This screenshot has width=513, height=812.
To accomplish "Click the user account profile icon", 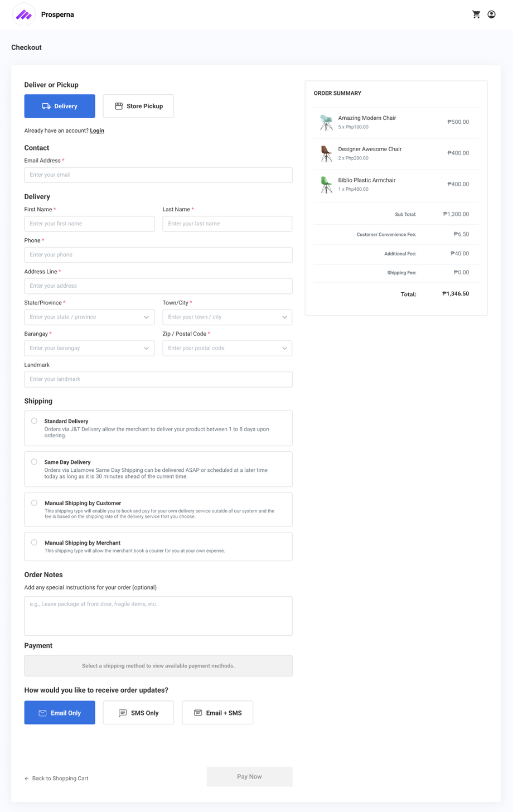I will coord(491,14).
